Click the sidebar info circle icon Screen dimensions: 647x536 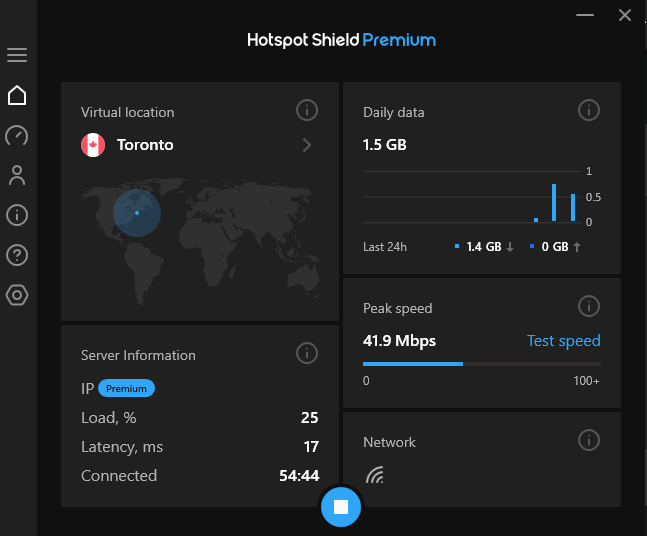click(17, 215)
